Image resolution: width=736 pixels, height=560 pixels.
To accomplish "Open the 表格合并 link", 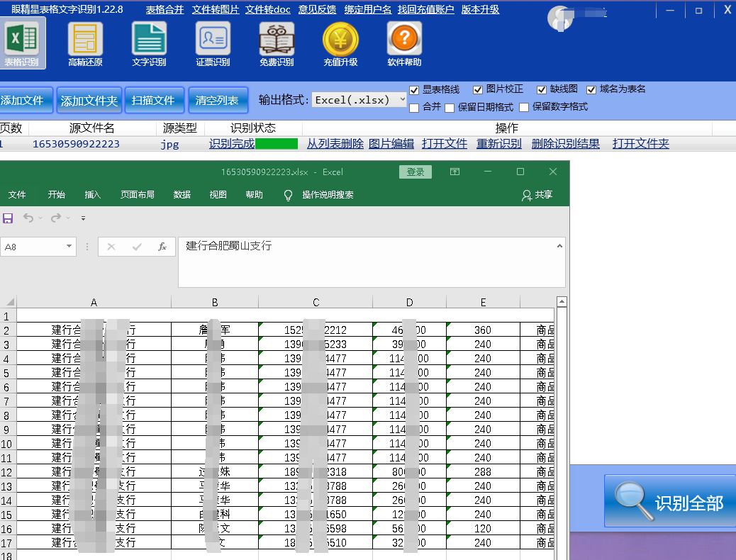I will coord(165,9).
